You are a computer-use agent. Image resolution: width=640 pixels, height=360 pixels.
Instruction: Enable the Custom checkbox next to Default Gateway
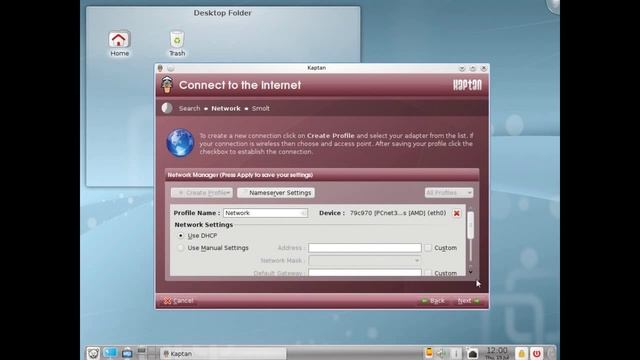427,273
